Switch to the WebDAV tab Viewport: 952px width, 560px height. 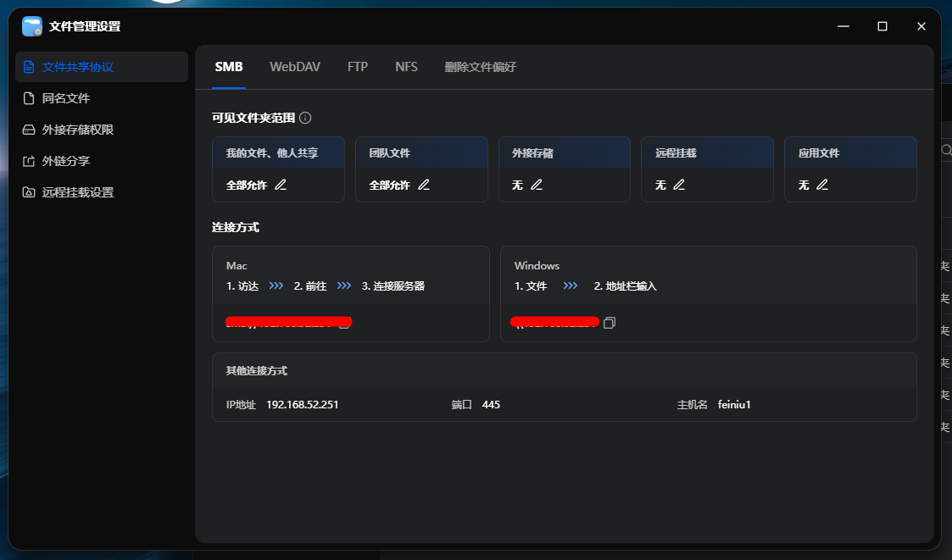(x=294, y=66)
